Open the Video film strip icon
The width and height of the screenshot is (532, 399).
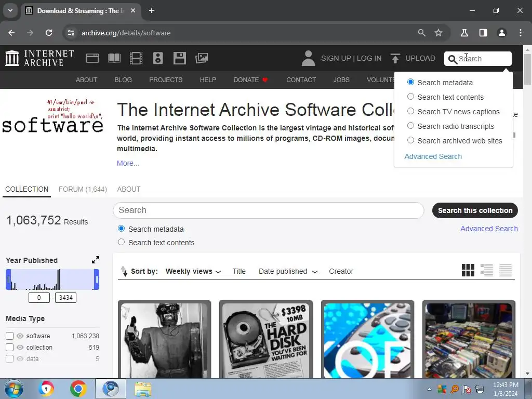[136, 58]
